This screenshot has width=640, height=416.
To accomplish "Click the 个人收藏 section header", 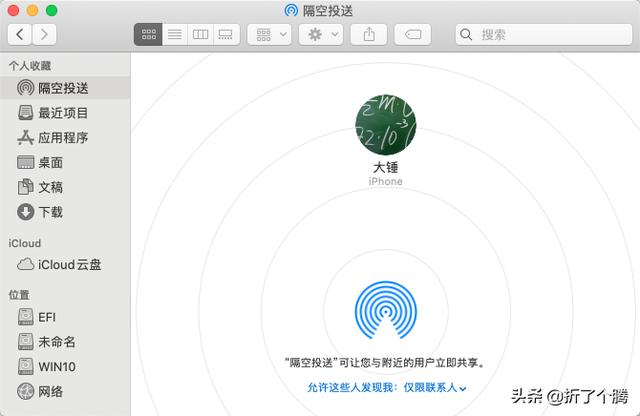I will click(30, 66).
